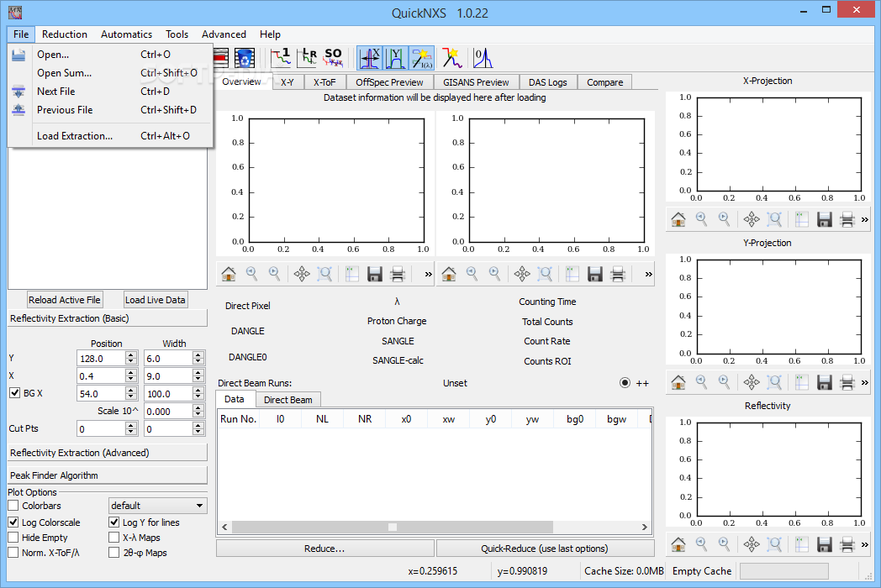The image size is (881, 588).
Task: Choose Open... from File menu
Action: (x=111, y=55)
